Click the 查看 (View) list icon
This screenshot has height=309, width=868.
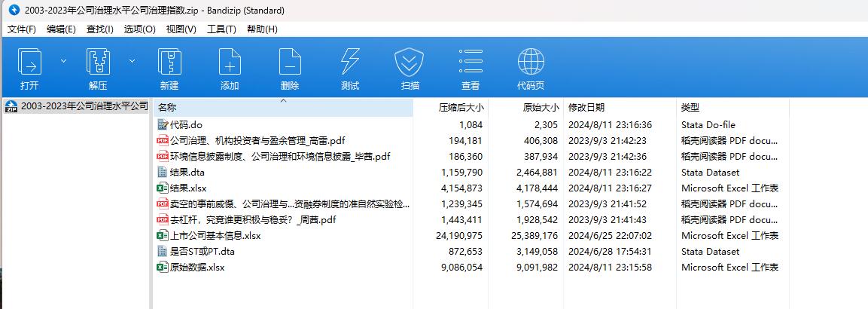[471, 61]
